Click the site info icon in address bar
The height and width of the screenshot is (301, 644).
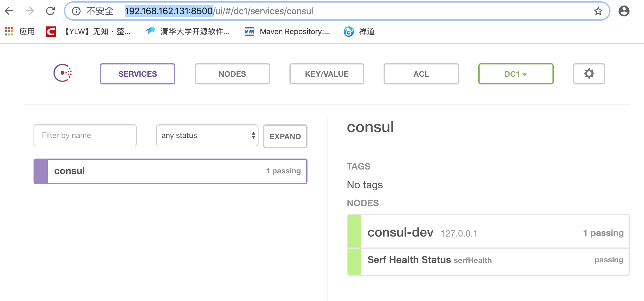coord(76,11)
